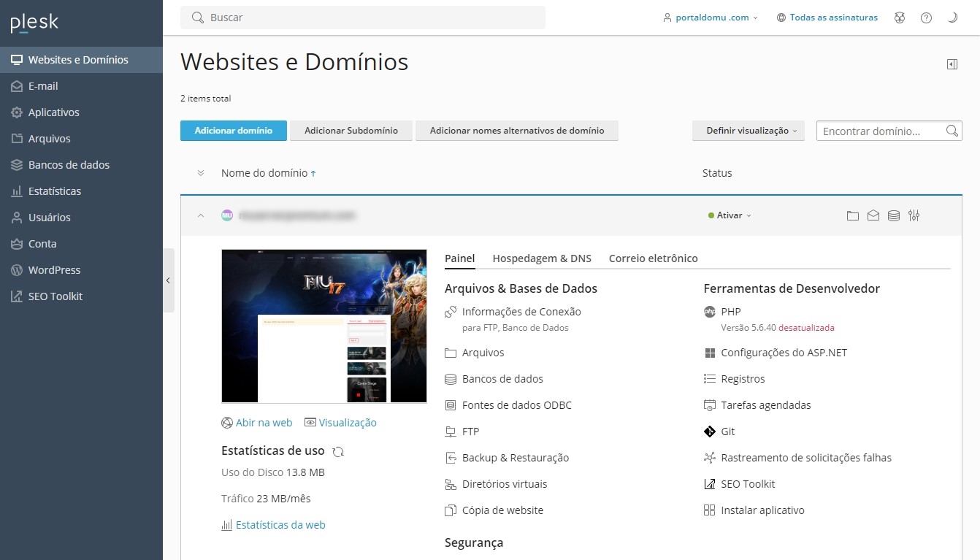Click the domain row mail icon
This screenshot has width=980, height=560.
pyautogui.click(x=873, y=215)
